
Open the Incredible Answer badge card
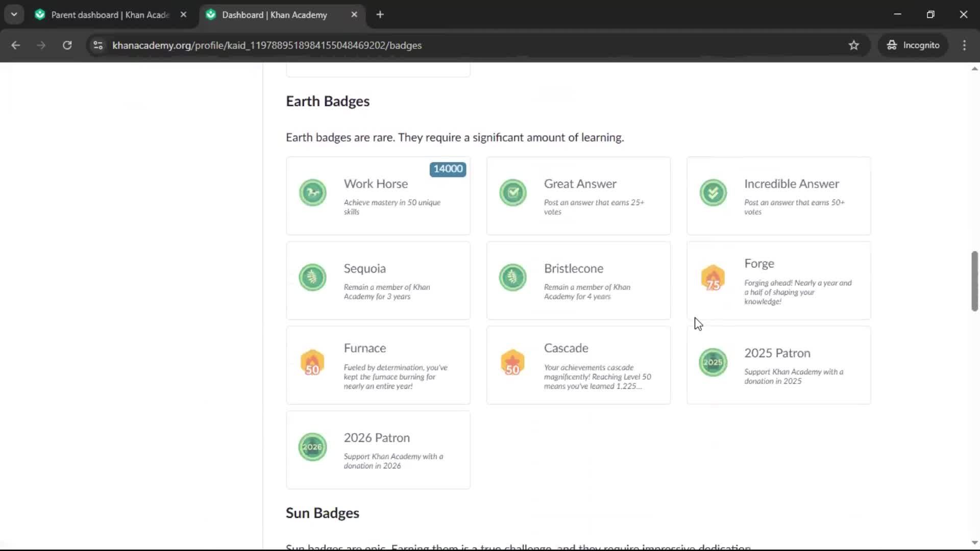779,196
